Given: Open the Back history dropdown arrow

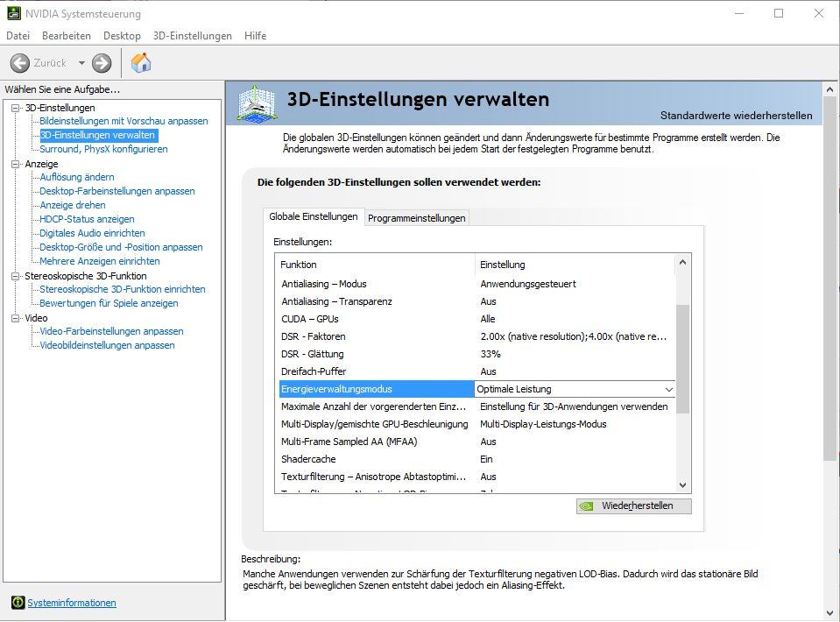Looking at the screenshot, I should tap(81, 63).
